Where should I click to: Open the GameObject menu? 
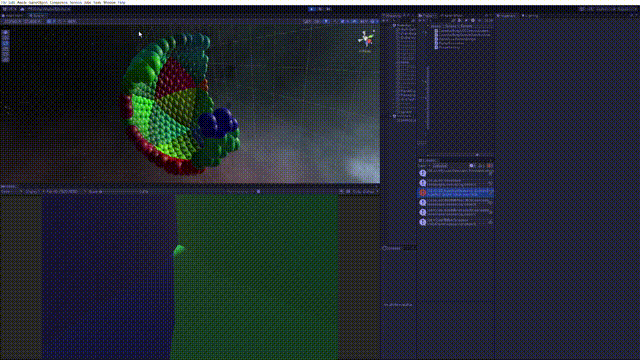click(x=38, y=2)
